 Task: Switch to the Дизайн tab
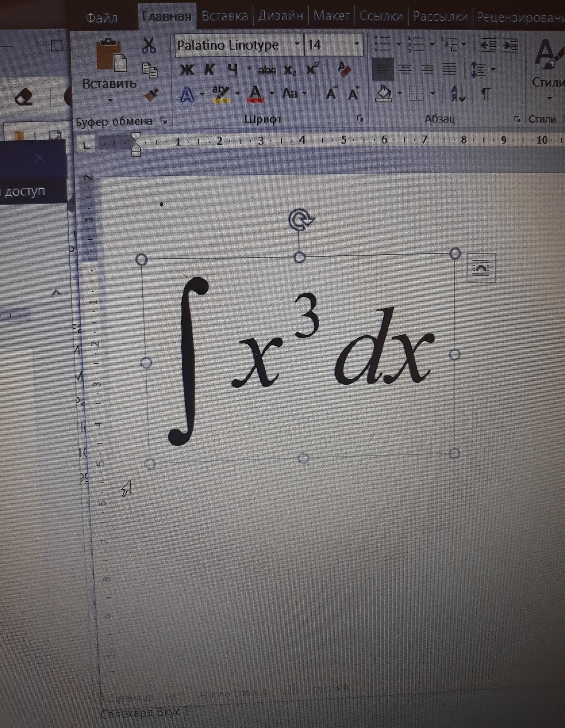(x=281, y=16)
